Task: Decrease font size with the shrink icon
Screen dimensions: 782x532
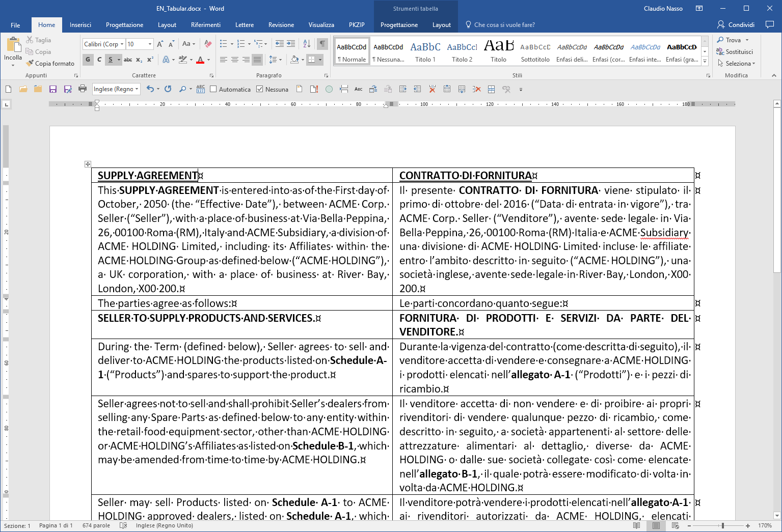Action: pyautogui.click(x=171, y=44)
